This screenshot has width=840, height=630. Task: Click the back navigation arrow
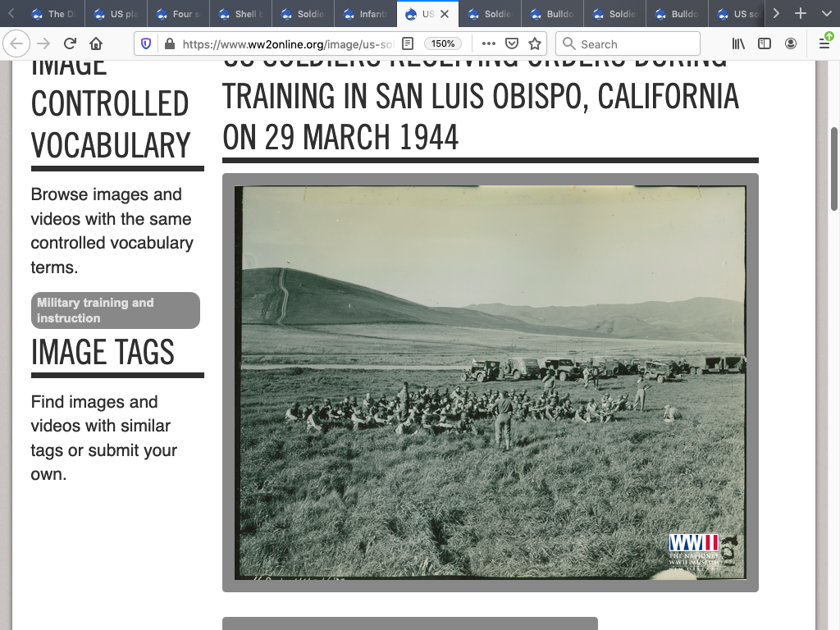[17, 44]
